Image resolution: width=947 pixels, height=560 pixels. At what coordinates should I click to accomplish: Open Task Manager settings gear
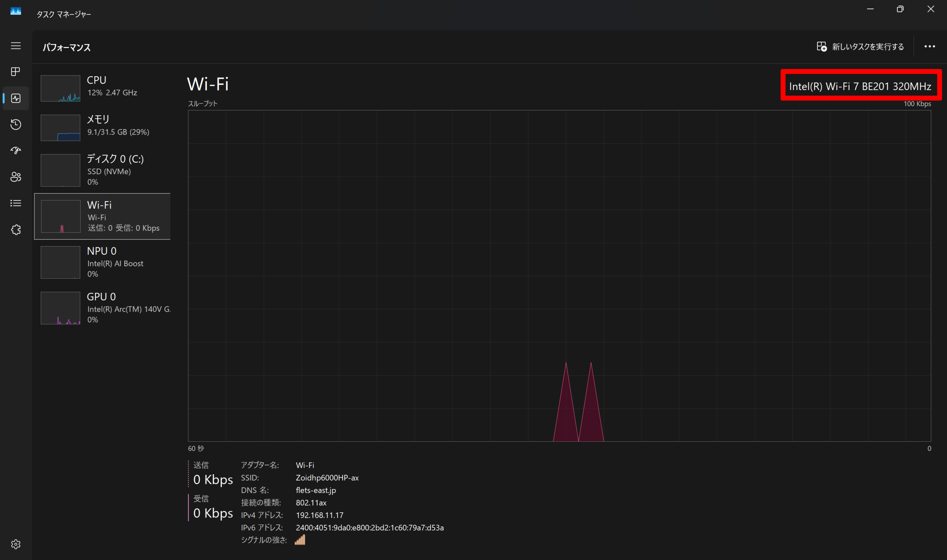pos(16,544)
